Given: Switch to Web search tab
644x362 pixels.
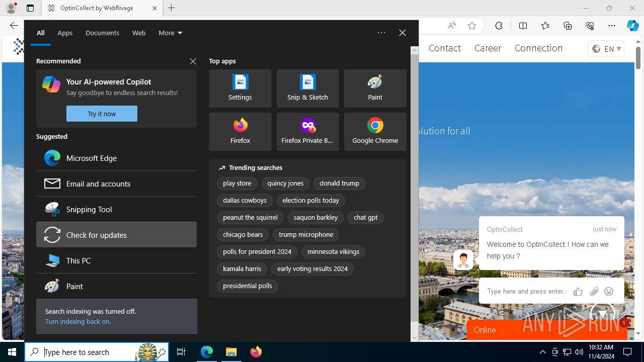Looking at the screenshot, I should (139, 33).
